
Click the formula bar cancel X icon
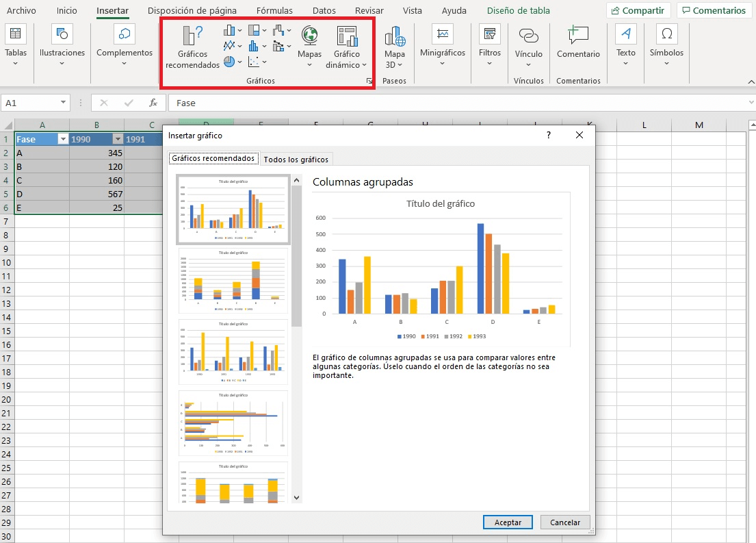pyautogui.click(x=104, y=103)
